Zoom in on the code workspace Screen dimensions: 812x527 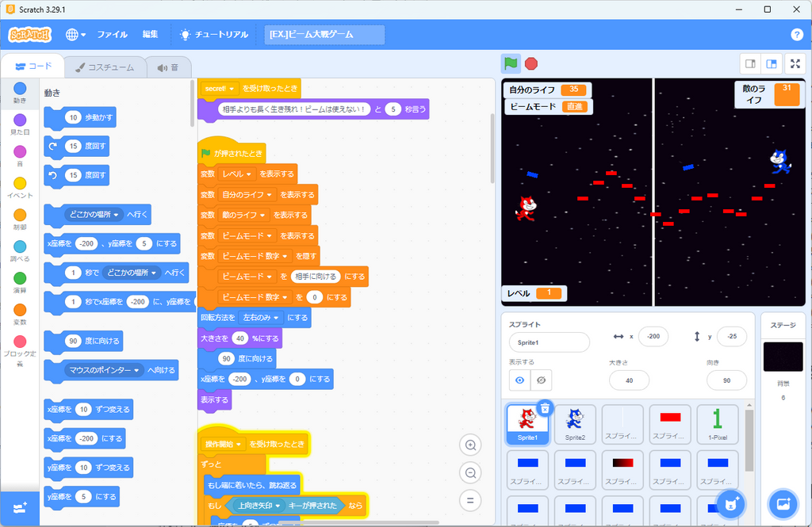tap(470, 446)
